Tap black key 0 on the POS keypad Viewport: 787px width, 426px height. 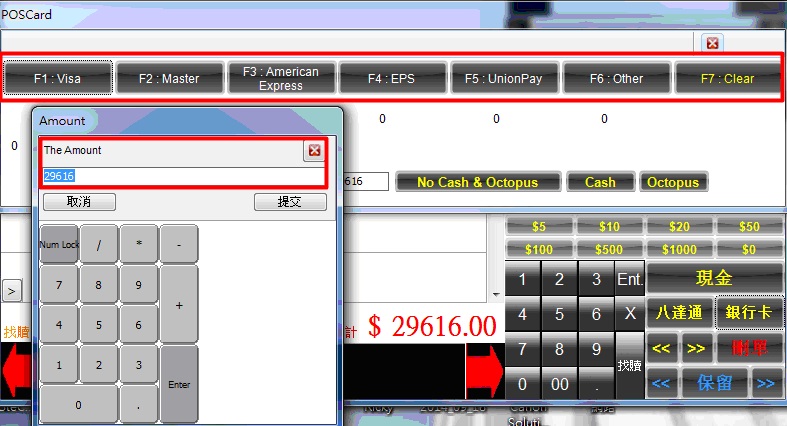522,384
